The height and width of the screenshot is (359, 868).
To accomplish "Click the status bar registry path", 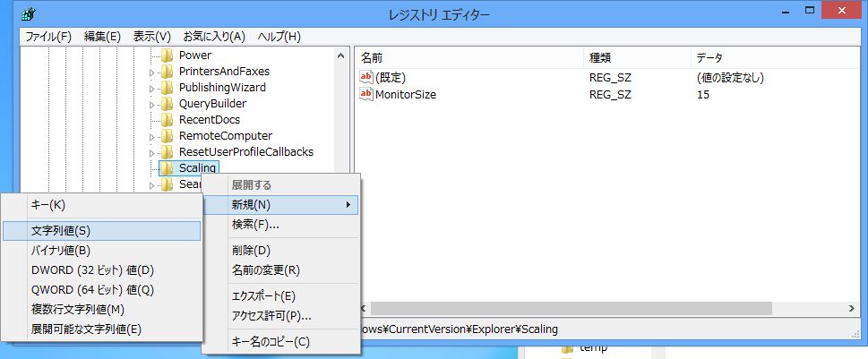I will [x=459, y=329].
